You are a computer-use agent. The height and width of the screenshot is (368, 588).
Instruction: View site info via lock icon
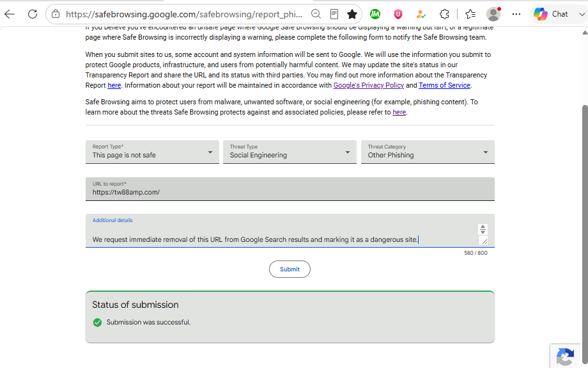coord(56,14)
